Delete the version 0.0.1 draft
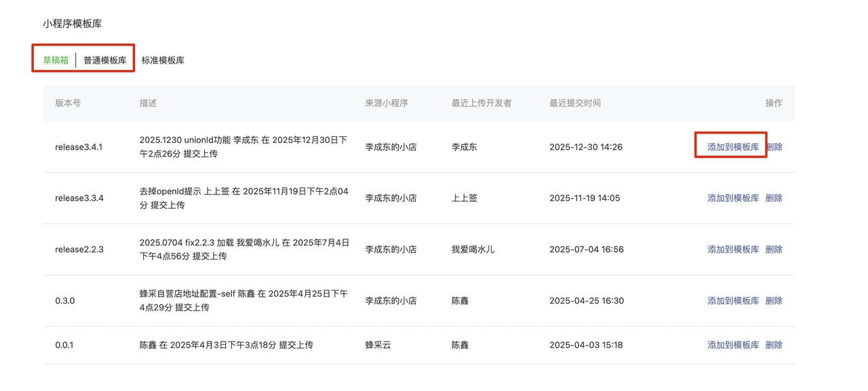This screenshot has width=868, height=391. (x=774, y=345)
